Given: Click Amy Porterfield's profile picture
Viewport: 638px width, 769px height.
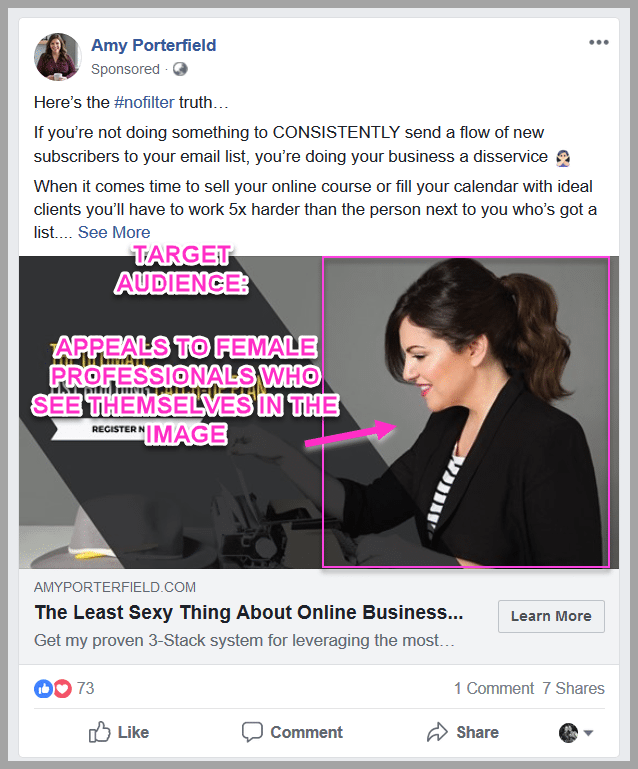Looking at the screenshot, I should click(x=57, y=56).
